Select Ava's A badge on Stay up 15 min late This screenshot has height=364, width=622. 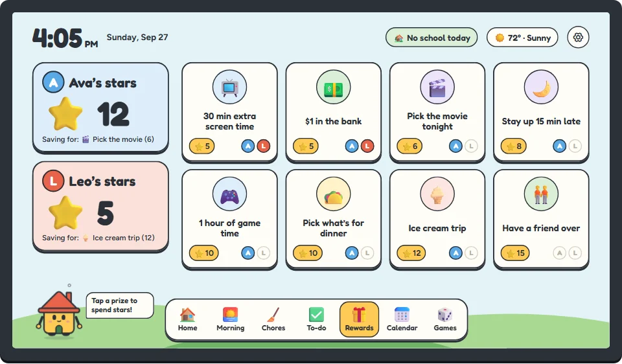(560, 146)
